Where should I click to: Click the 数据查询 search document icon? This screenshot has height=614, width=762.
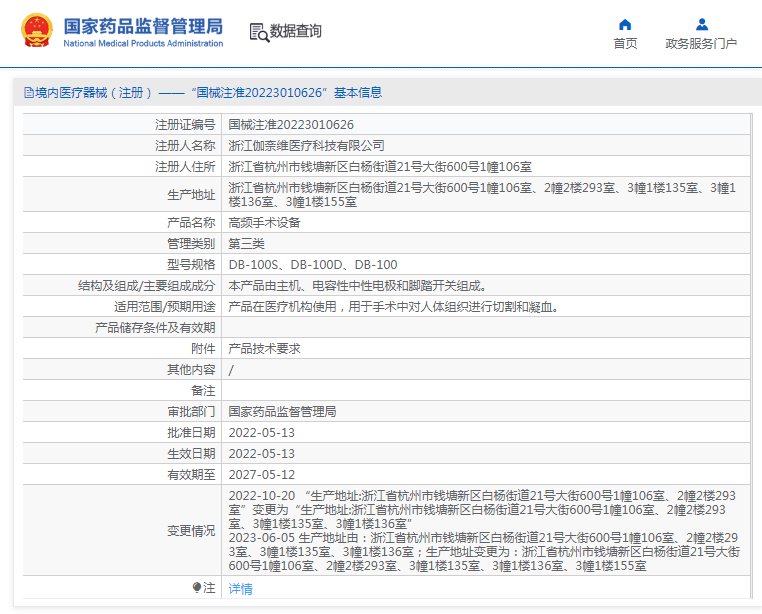point(260,33)
